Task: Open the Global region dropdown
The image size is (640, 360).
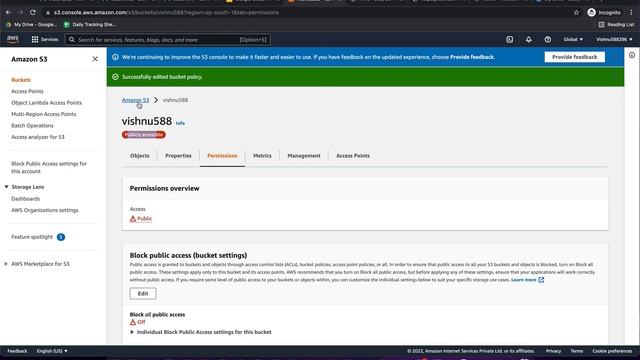Action: (573, 40)
